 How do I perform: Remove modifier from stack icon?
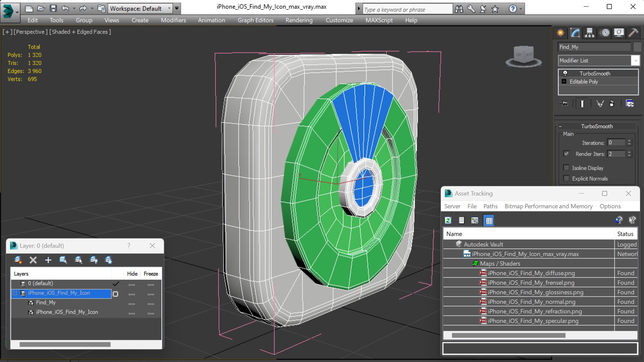tap(612, 103)
